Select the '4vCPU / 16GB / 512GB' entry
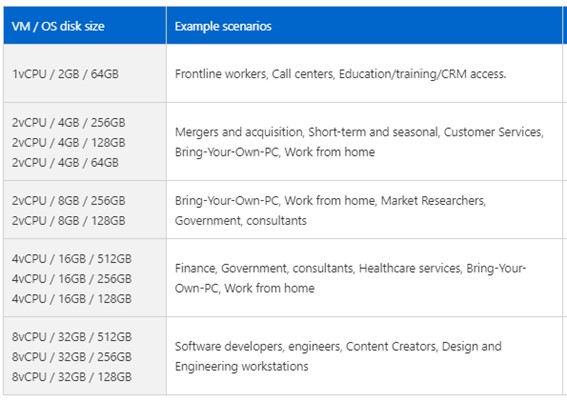The width and height of the screenshot is (567, 402). click(72, 259)
